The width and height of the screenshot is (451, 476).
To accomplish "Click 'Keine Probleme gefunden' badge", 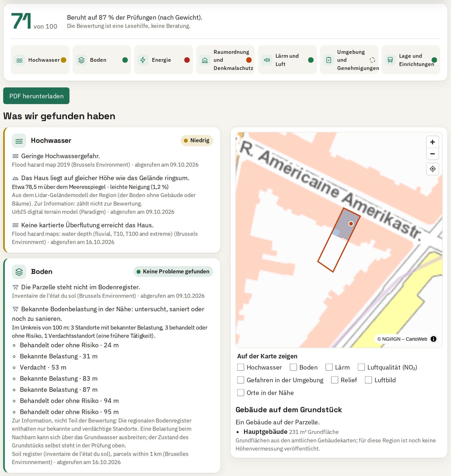I will pyautogui.click(x=173, y=272).
